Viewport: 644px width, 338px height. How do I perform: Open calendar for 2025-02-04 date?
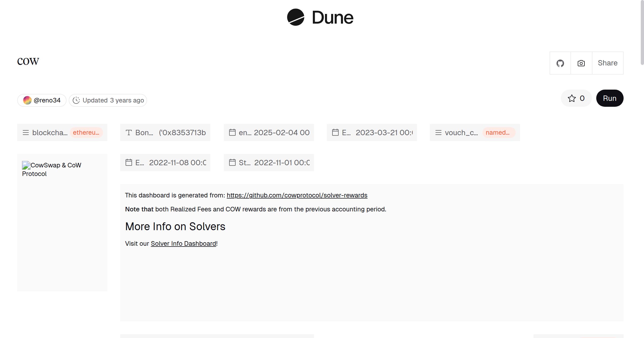(x=232, y=133)
